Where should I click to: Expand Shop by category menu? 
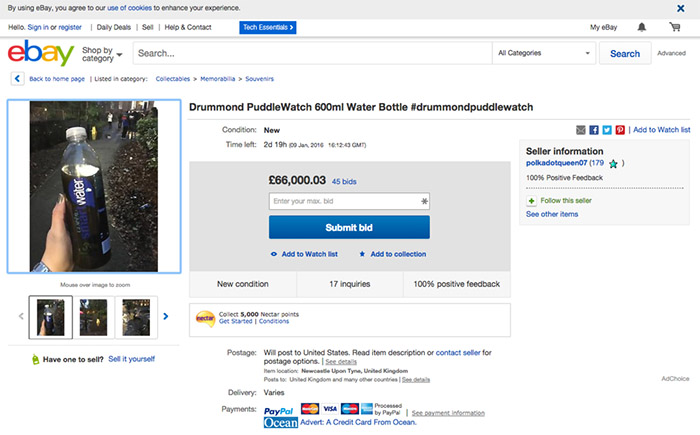(102, 53)
